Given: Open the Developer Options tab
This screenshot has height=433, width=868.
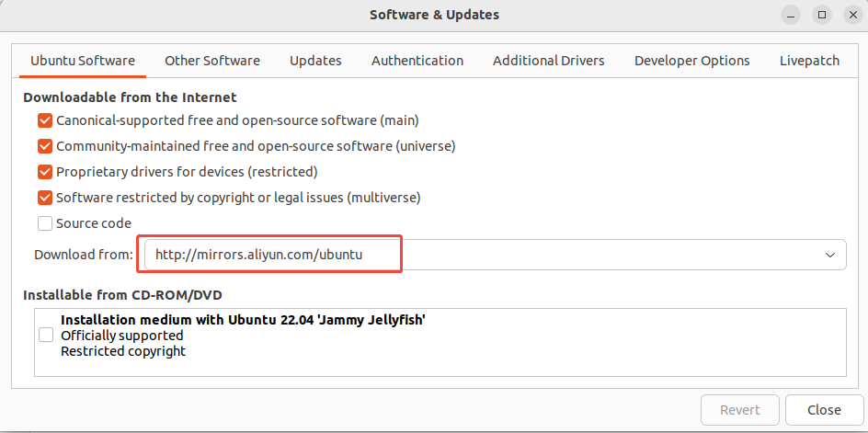Looking at the screenshot, I should 692,61.
